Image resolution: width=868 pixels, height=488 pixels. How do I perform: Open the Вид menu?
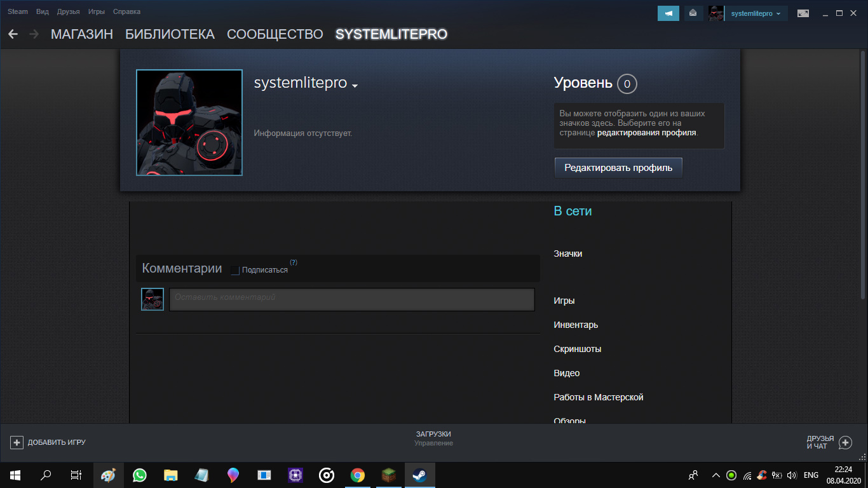(43, 12)
